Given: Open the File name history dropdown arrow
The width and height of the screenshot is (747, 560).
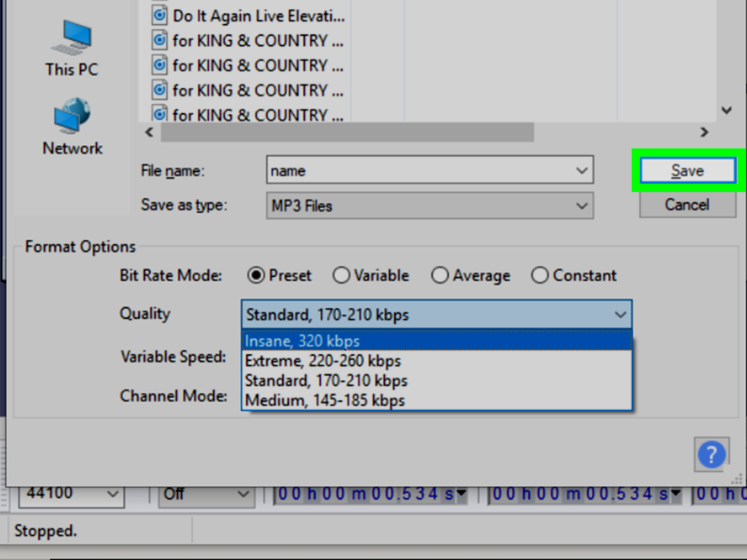Looking at the screenshot, I should point(581,171).
